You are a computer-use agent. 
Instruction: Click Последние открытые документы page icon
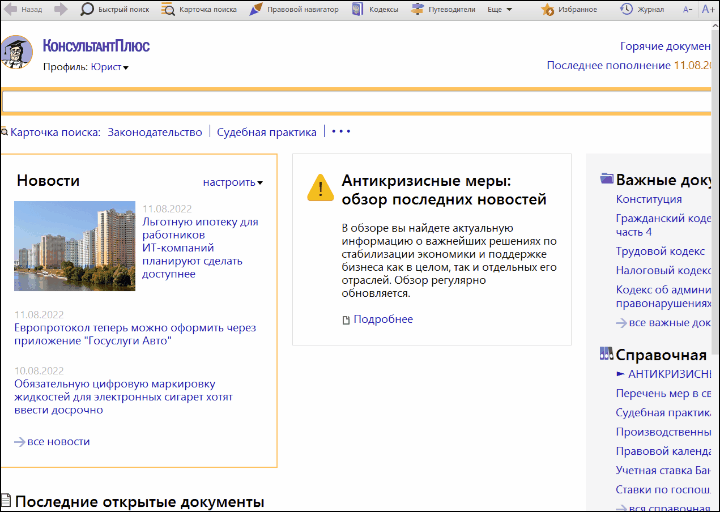[x=6, y=501]
